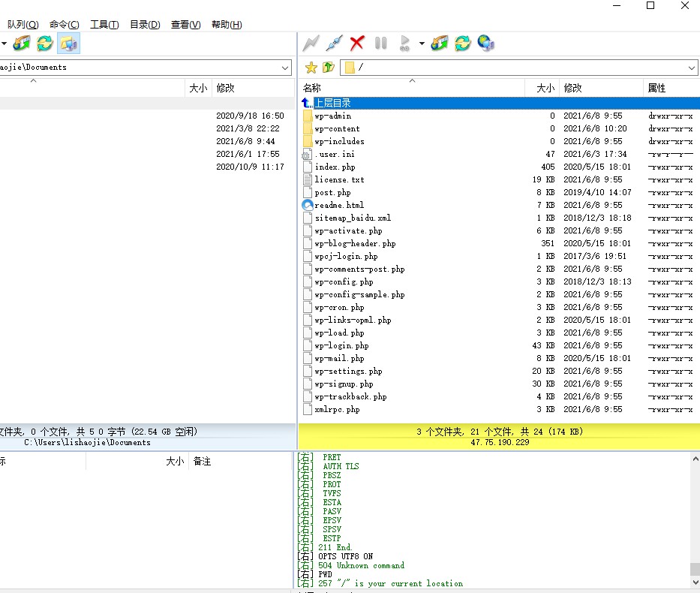Select the 上层目录 parent directory row
The image size is (700, 593).
[x=499, y=103]
